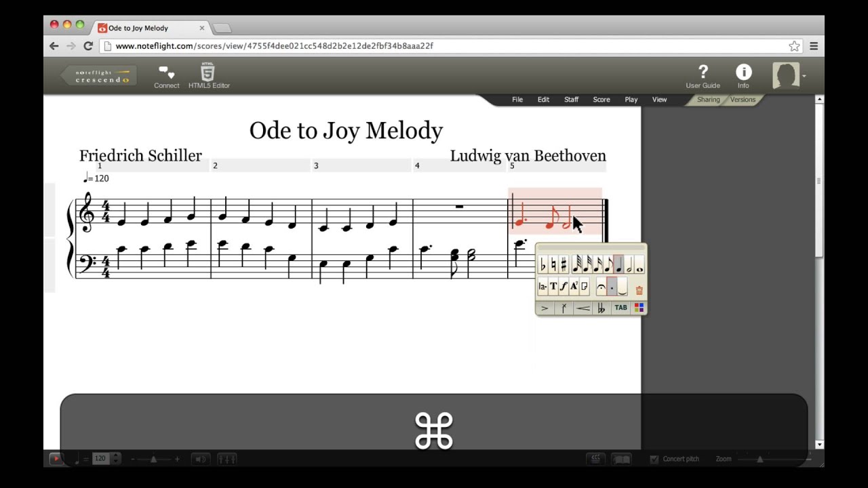
Task: Toggle the Concert pitch checkbox
Action: tap(654, 459)
